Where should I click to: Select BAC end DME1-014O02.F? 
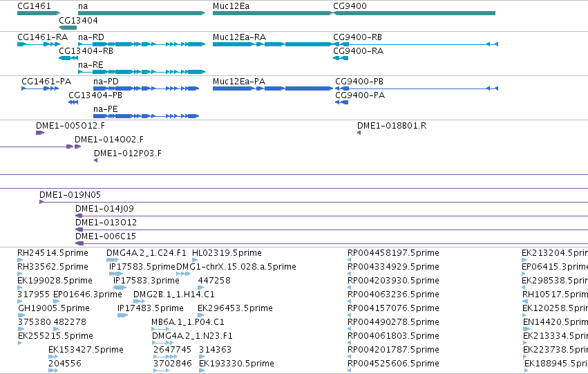coord(109,140)
